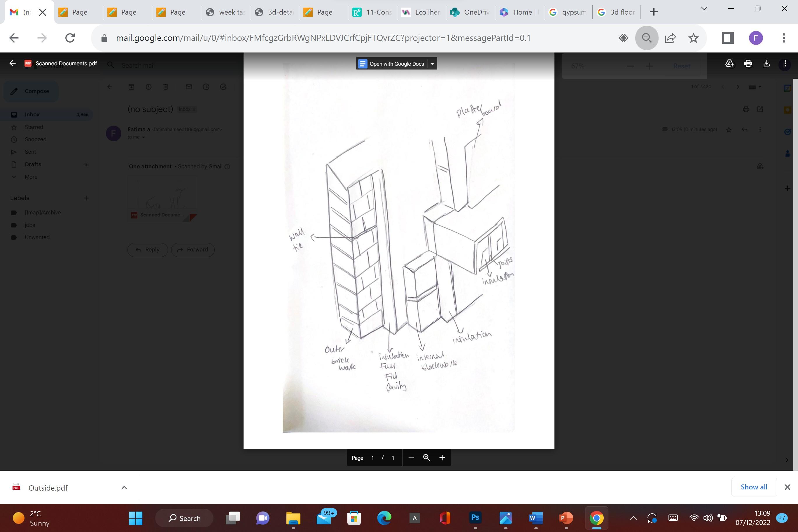Switch to the OneDrive tab

pos(470,12)
